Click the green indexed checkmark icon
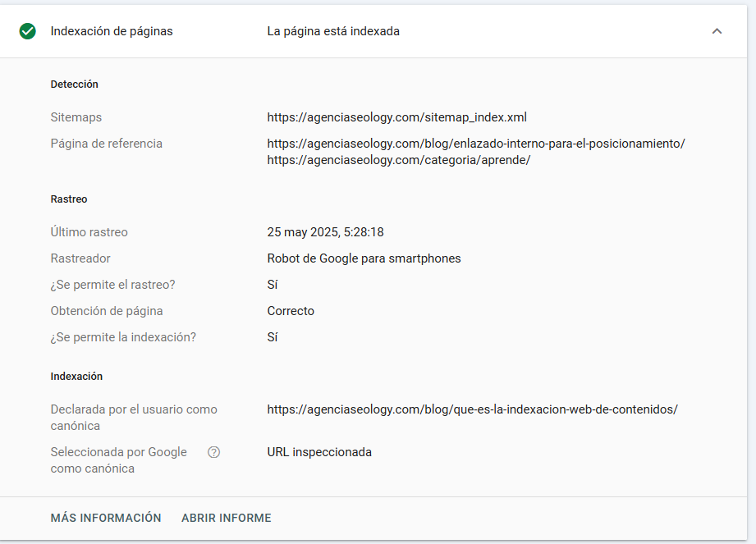The width and height of the screenshot is (756, 544). [28, 31]
